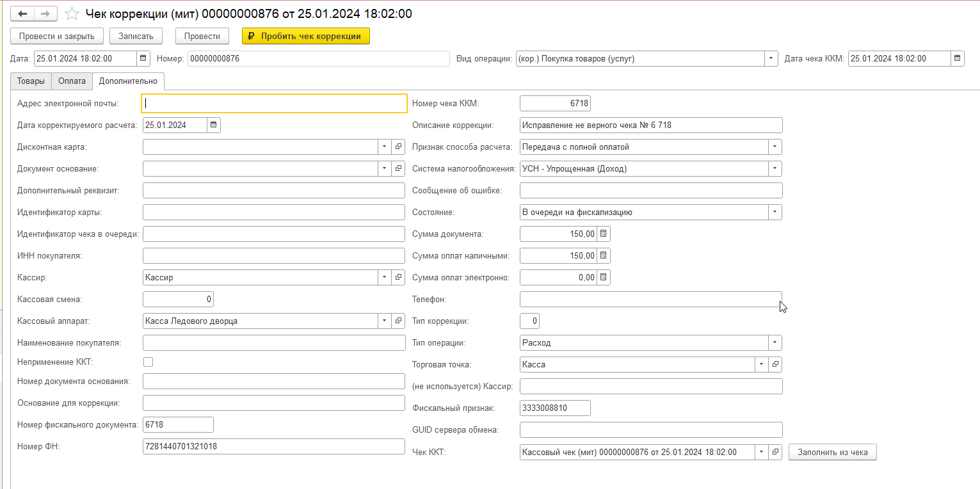
Task: Expand the Вид операции dropdown
Action: tap(771, 58)
